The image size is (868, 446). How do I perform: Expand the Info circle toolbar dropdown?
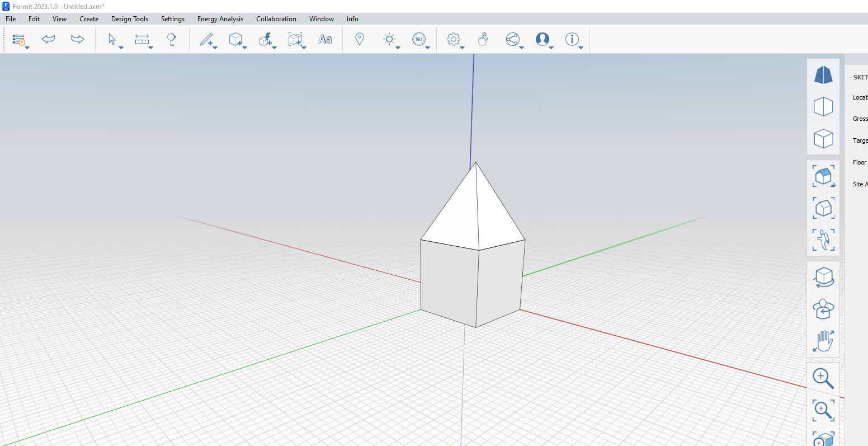(581, 48)
